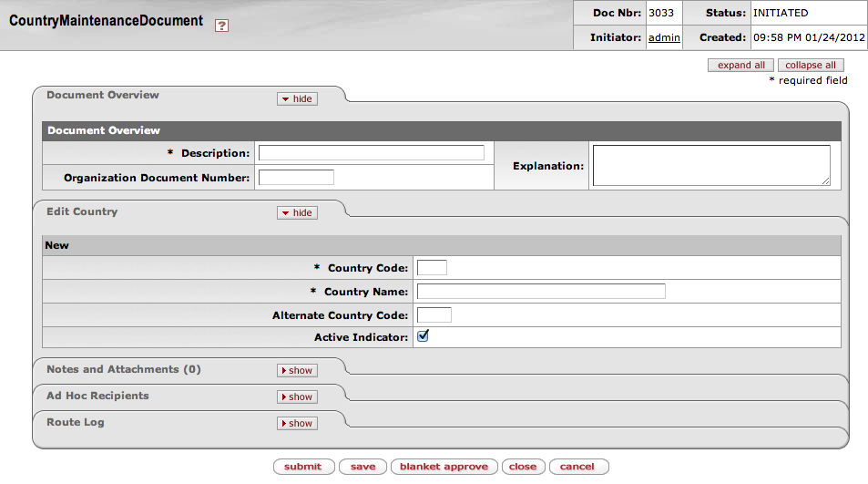Focus the Description text field
Image resolution: width=868 pixels, height=484 pixels.
pyautogui.click(x=372, y=153)
